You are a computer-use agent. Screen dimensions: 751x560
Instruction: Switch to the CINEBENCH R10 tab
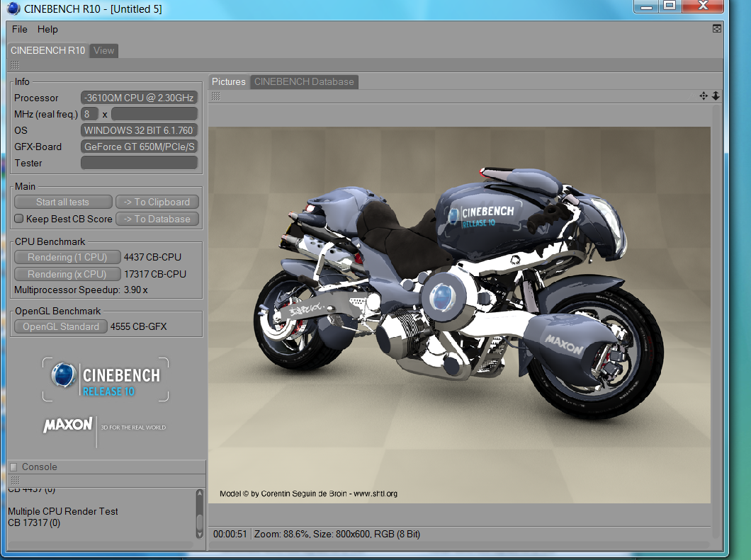tap(48, 50)
